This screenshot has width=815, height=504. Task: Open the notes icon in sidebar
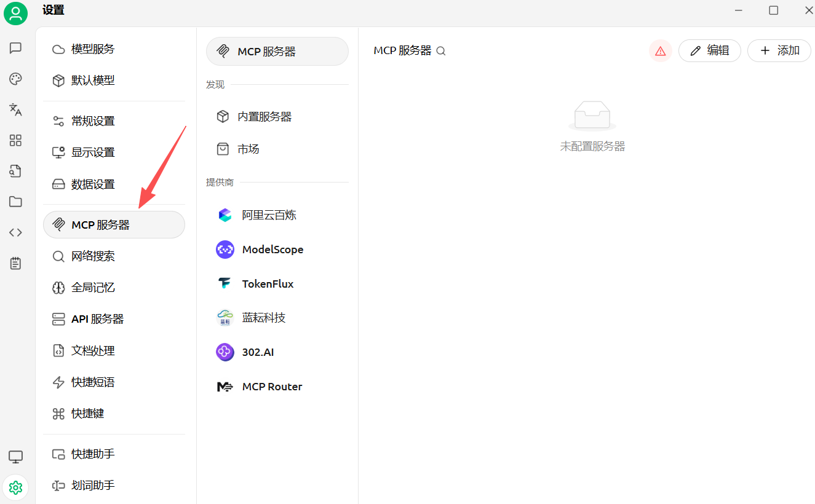pos(15,262)
